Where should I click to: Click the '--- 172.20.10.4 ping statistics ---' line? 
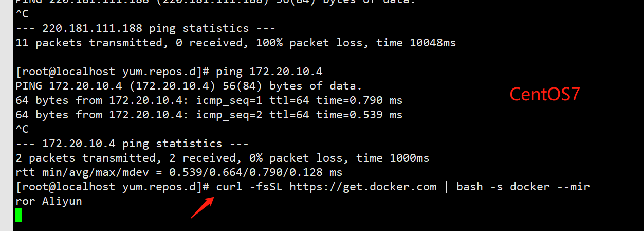click(132, 144)
